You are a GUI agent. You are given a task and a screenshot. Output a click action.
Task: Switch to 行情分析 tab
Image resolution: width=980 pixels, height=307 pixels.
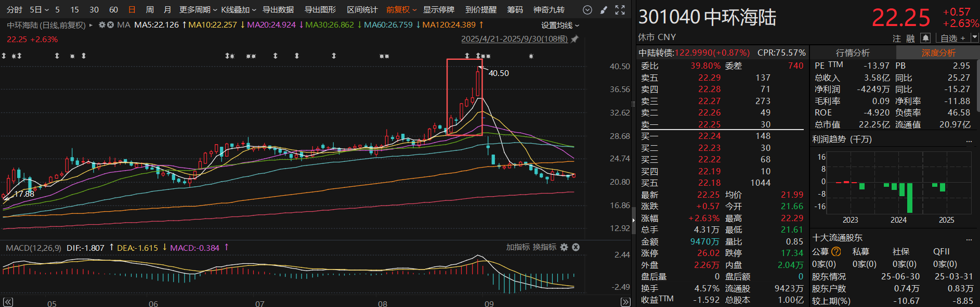(853, 53)
